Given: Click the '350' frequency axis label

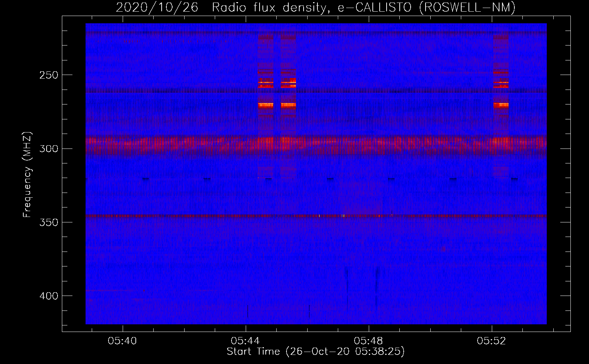Looking at the screenshot, I should 49,222.
